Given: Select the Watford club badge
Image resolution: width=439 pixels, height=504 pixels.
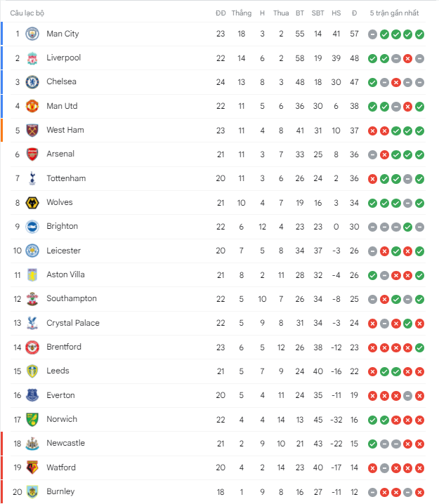Looking at the screenshot, I should pyautogui.click(x=32, y=467).
